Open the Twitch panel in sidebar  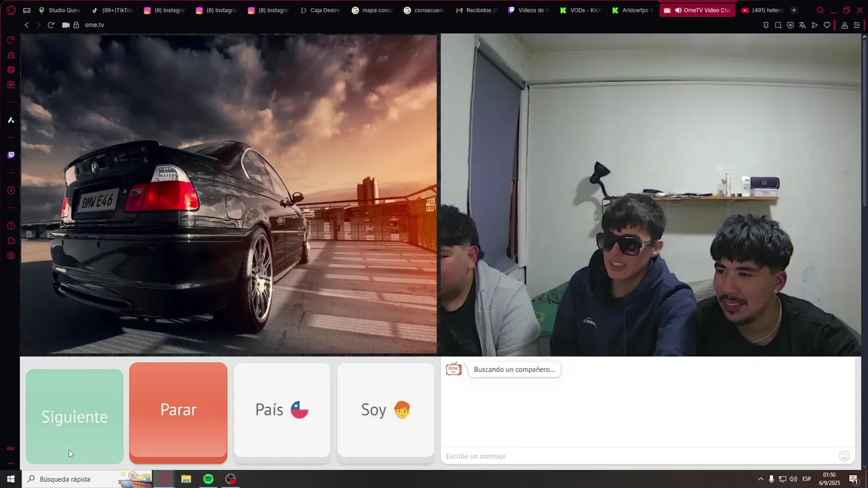11,155
